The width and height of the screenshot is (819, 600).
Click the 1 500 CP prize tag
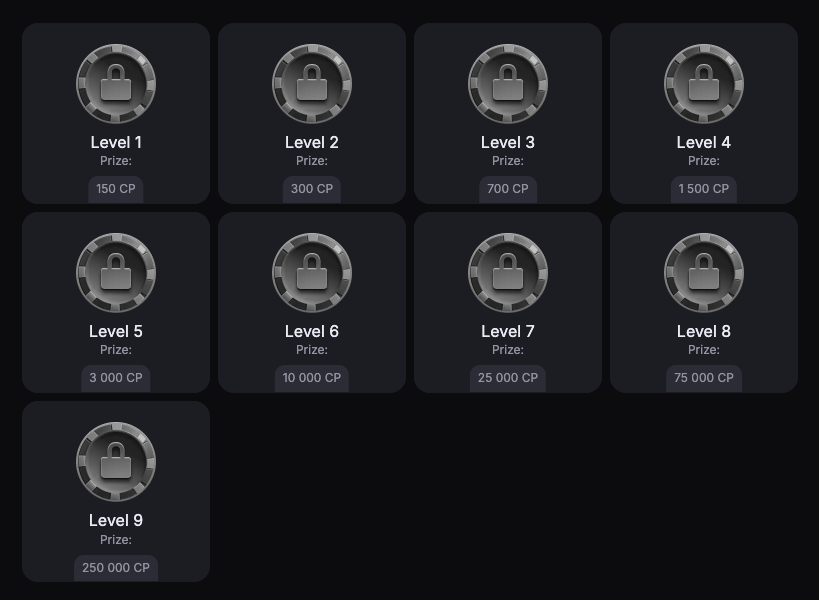pos(704,189)
